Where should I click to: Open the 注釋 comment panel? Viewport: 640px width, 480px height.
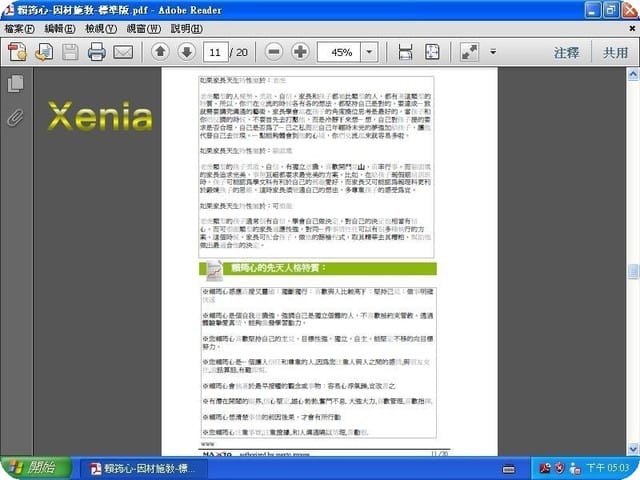pyautogui.click(x=567, y=52)
